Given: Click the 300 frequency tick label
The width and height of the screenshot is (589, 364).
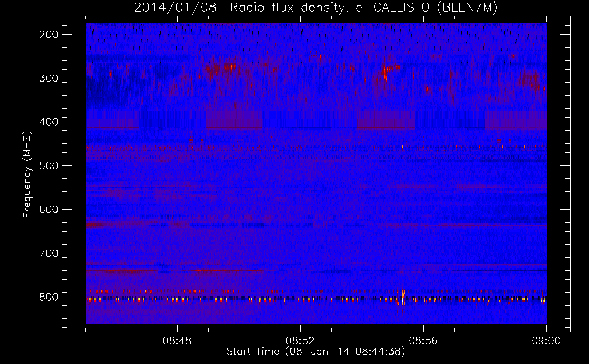Looking at the screenshot, I should coord(49,78).
